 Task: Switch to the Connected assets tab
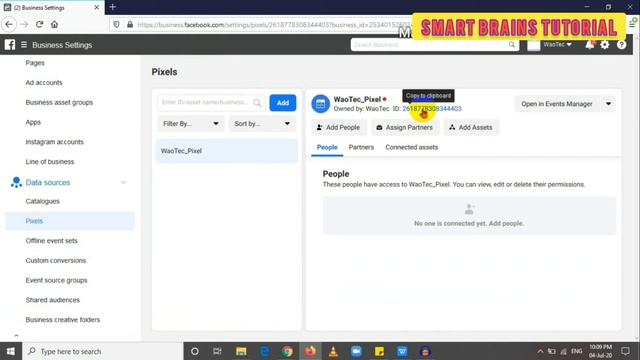411,147
